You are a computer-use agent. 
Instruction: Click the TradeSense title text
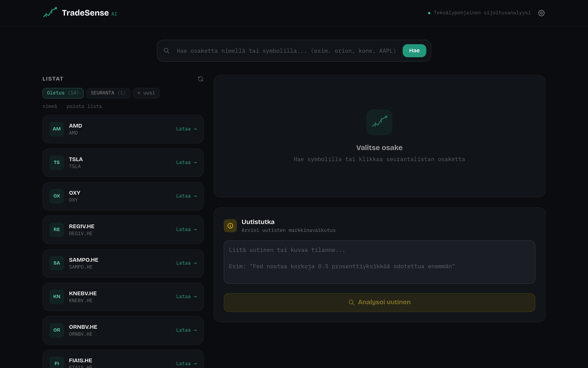85,13
